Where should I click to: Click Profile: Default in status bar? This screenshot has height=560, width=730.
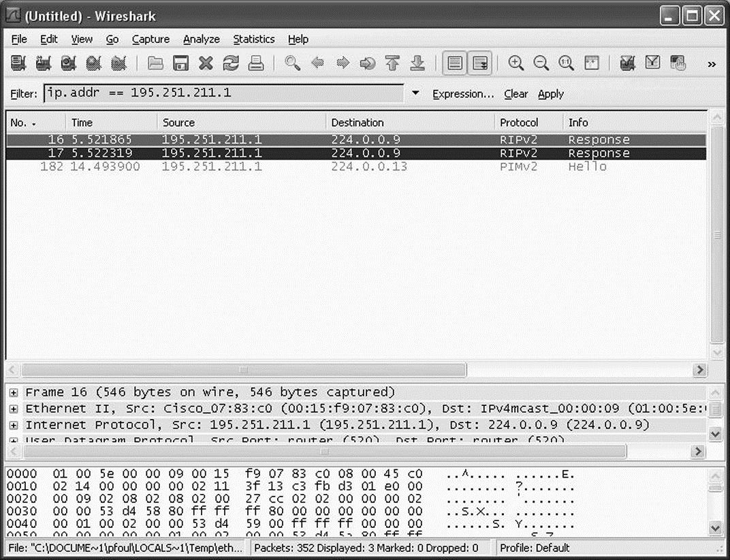[535, 548]
